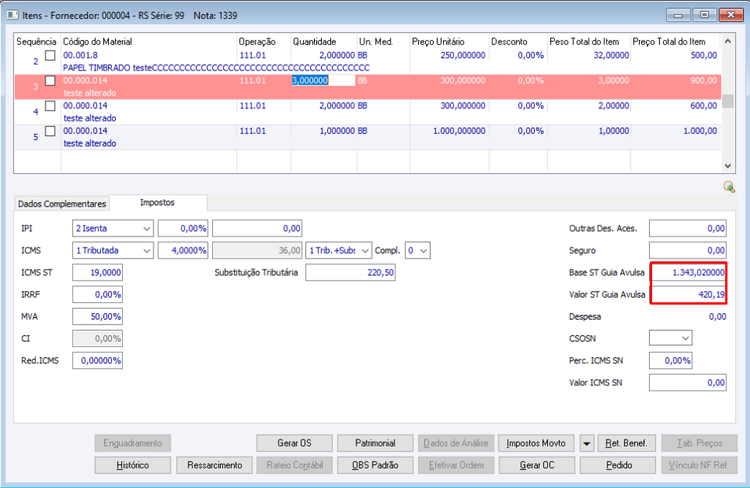The height and width of the screenshot is (488, 750).
Task: Open the arrow menu beside Impostos Movto
Action: pyautogui.click(x=586, y=444)
